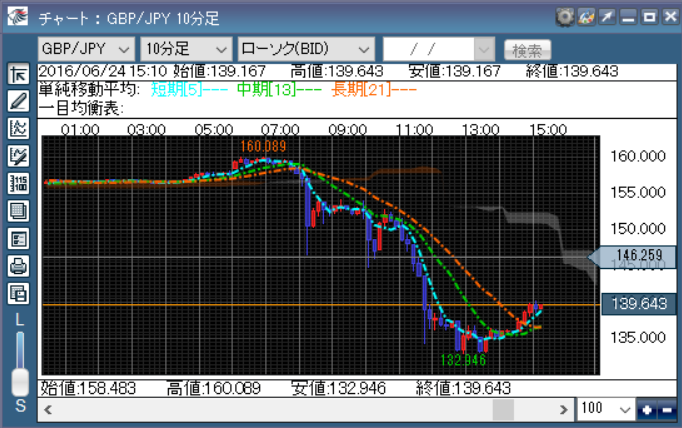Select the pencil drawing tool
Viewport: 682px width, 428px height.
point(18,101)
